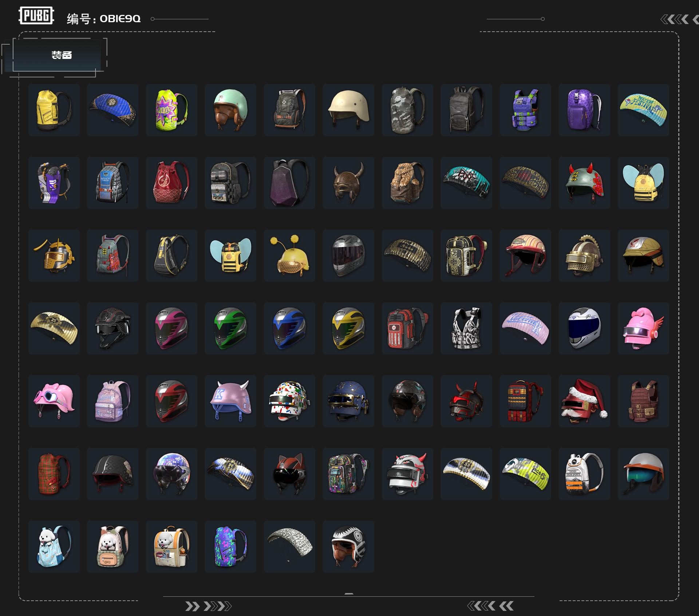Click the maroon tactical vest skin
Viewport: 699px width, 616px height.
(x=643, y=401)
